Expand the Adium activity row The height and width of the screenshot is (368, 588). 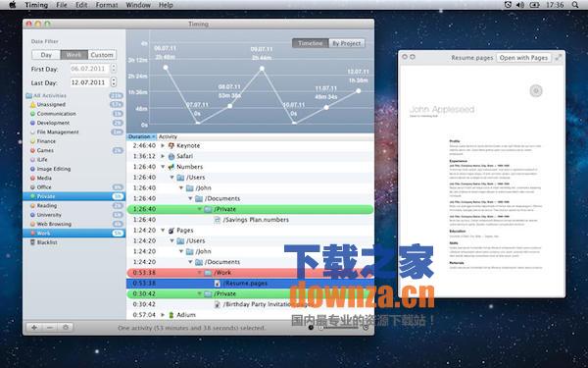(163, 315)
